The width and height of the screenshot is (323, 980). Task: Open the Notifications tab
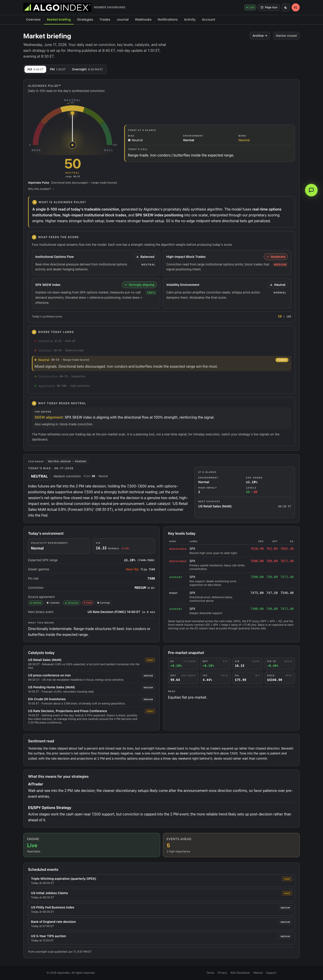point(167,20)
